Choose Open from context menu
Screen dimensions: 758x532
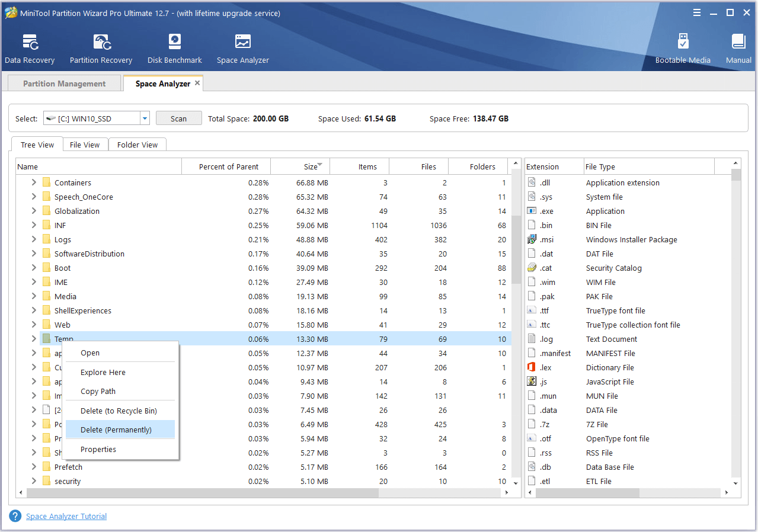[120, 353]
